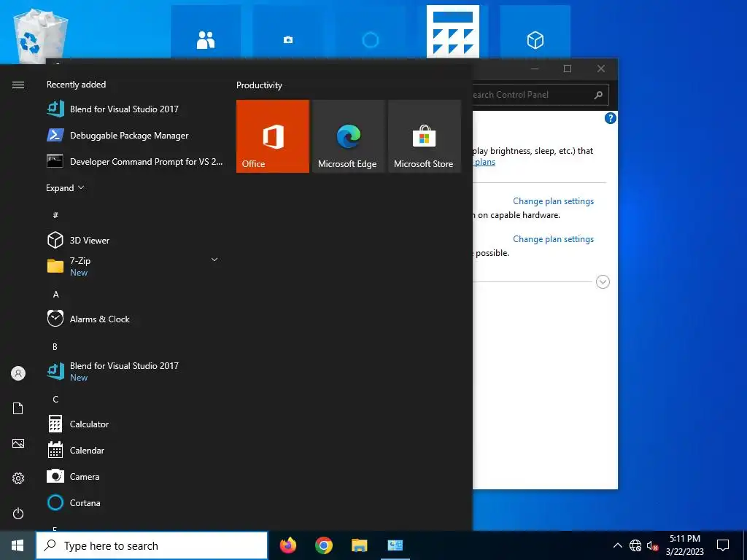Click the A letter section header
The width and height of the screenshot is (747, 560).
tap(55, 295)
